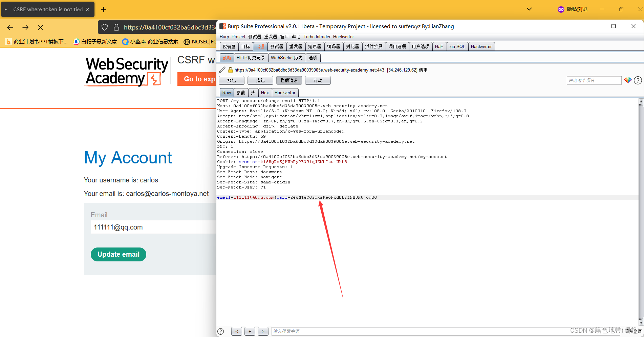The image size is (644, 337).
Task: Go to previous search match
Action: (x=237, y=331)
